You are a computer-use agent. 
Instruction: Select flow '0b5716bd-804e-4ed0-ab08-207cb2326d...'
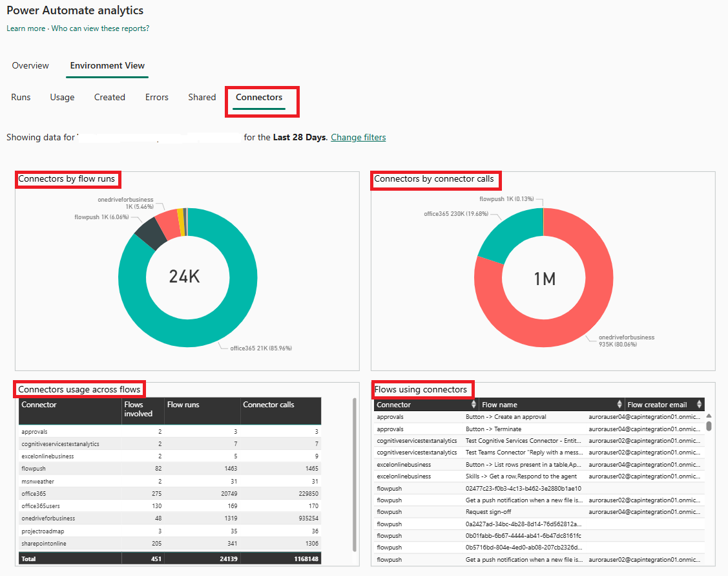pyautogui.click(x=524, y=548)
